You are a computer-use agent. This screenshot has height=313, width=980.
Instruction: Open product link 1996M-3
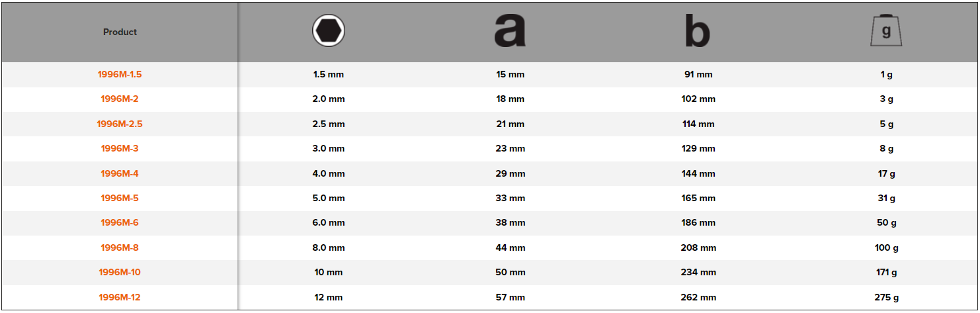pyautogui.click(x=120, y=149)
